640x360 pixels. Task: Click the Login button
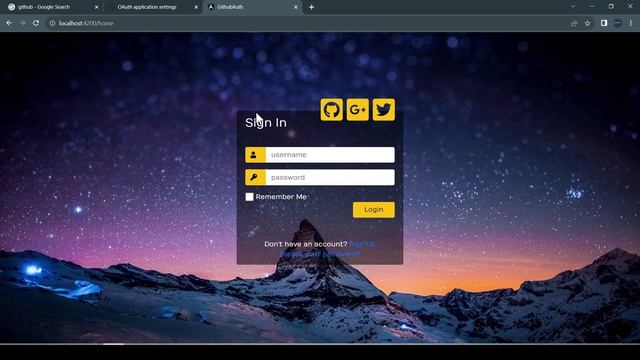373,209
